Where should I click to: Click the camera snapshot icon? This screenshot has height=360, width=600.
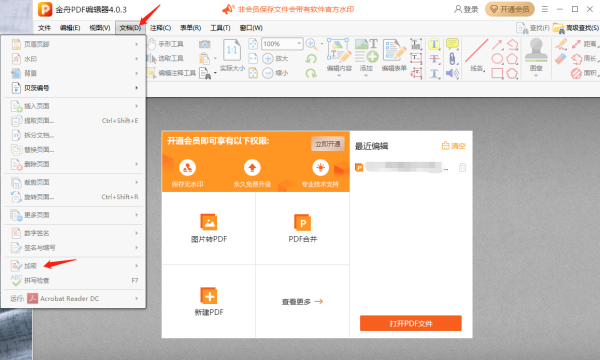click(x=205, y=44)
